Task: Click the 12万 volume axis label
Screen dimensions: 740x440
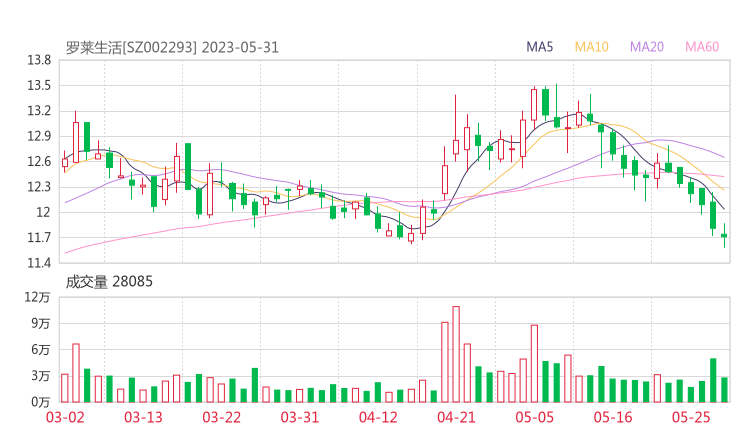Action: pyautogui.click(x=39, y=297)
